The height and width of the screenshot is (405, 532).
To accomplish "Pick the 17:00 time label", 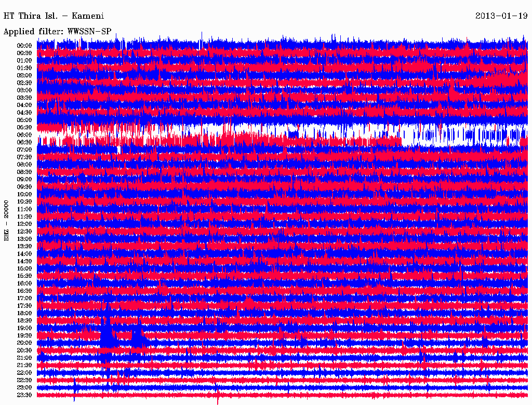I will pos(24,298).
